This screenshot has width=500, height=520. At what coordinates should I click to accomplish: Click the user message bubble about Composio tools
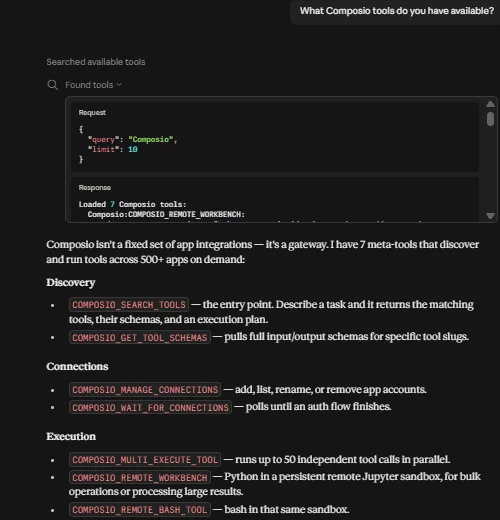tap(396, 11)
